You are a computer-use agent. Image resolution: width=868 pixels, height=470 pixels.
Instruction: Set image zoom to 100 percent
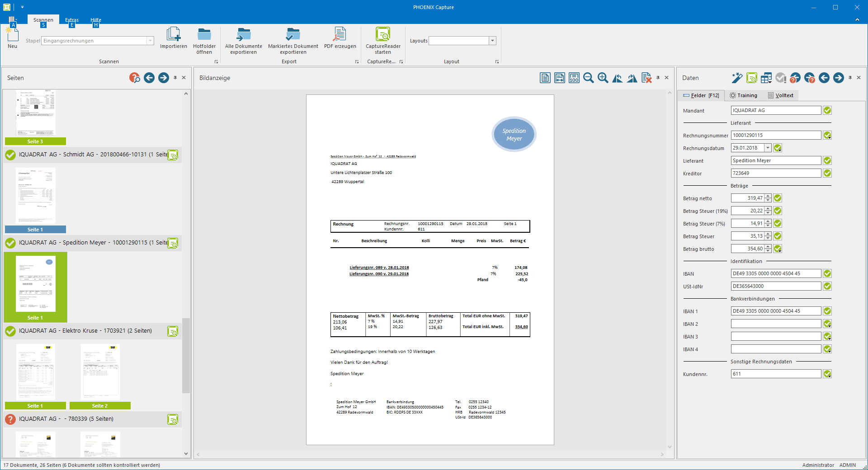(574, 78)
